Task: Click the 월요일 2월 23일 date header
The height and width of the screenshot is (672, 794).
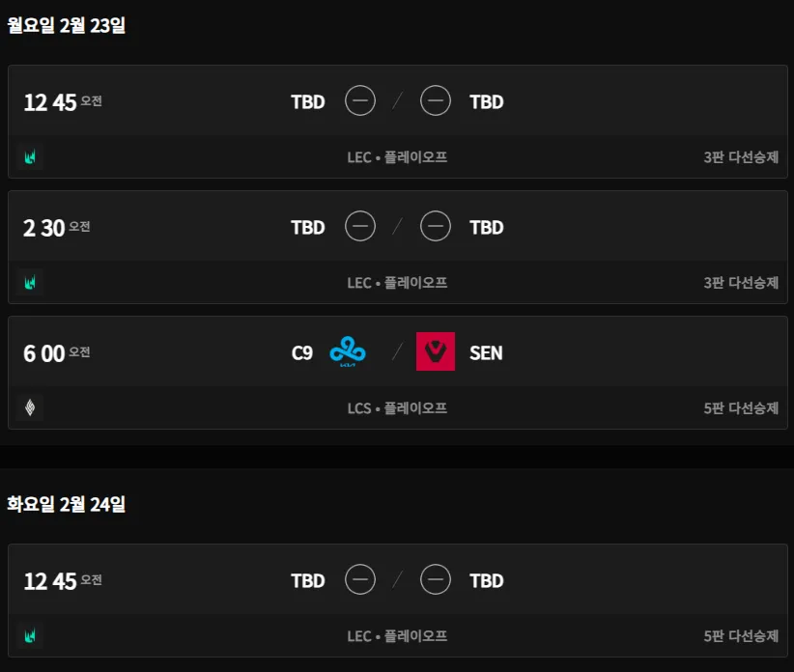Action: click(x=67, y=26)
